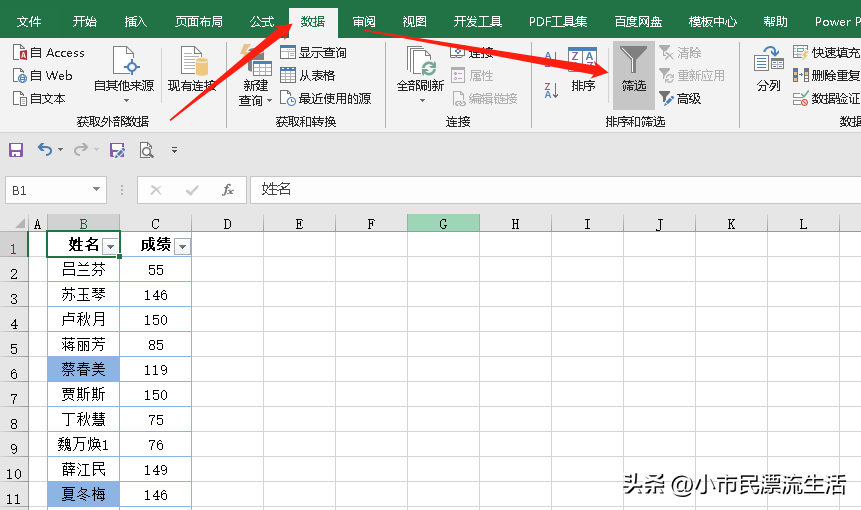861x510 pixels.
Task: Switch to the 视图 tab
Action: [415, 22]
